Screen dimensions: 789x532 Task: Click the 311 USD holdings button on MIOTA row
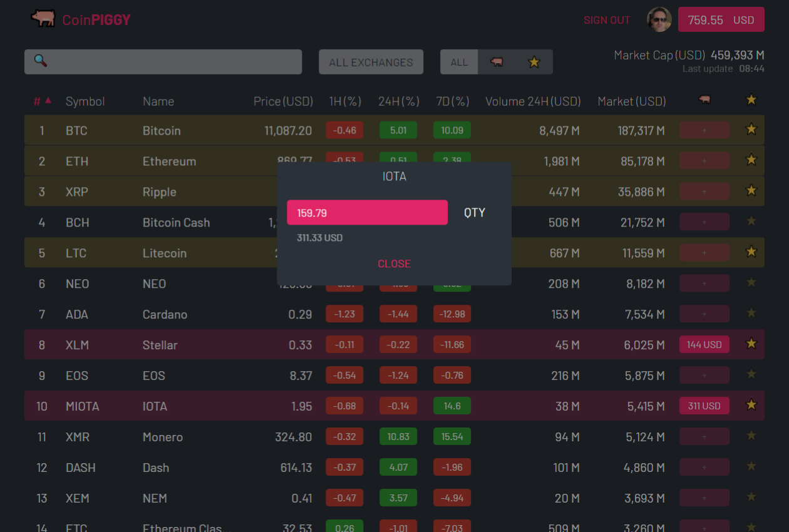[x=704, y=406]
